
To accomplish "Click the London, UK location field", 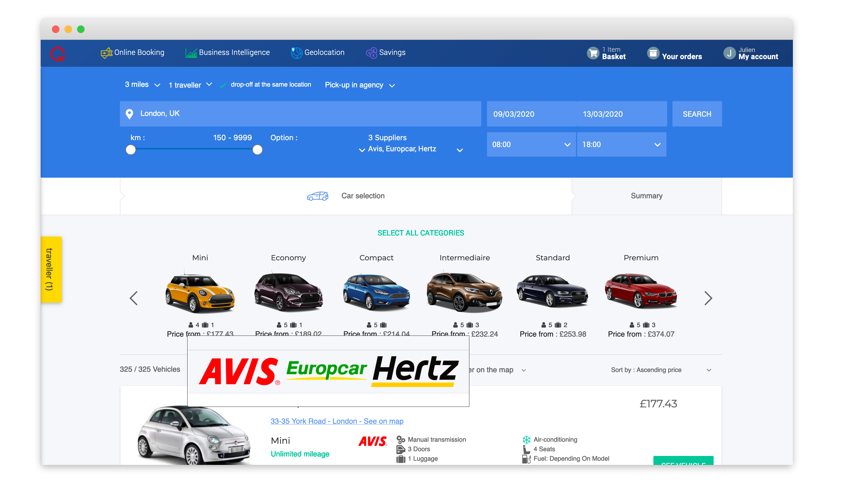I will (300, 114).
